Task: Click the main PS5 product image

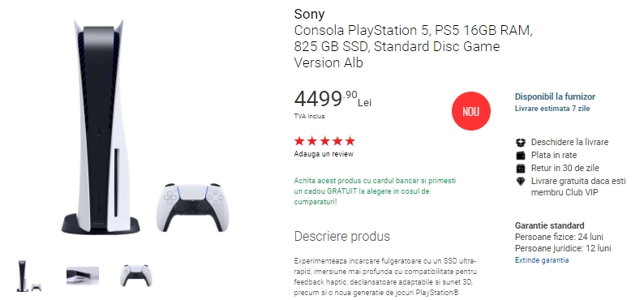Action: (x=144, y=127)
